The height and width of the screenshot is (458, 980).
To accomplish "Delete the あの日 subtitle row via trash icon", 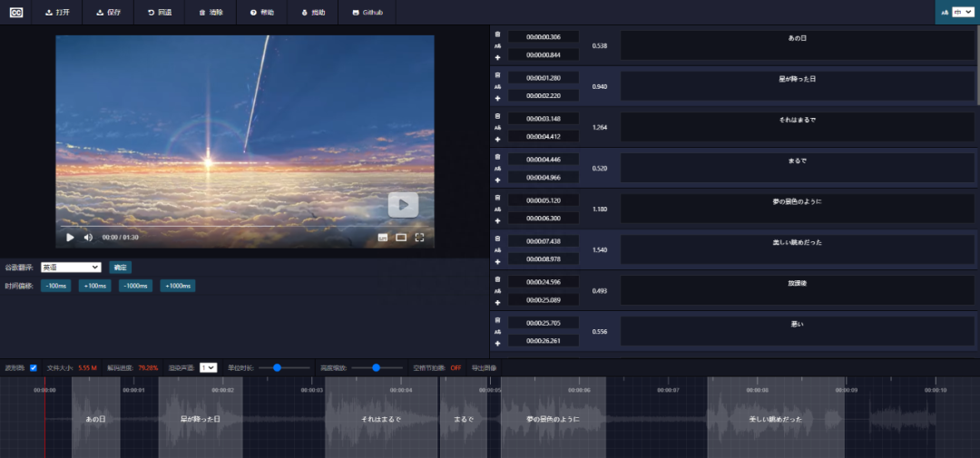I will coord(497,34).
